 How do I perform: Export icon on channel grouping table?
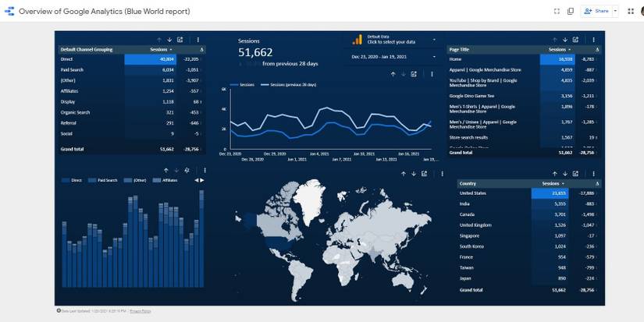[180, 40]
